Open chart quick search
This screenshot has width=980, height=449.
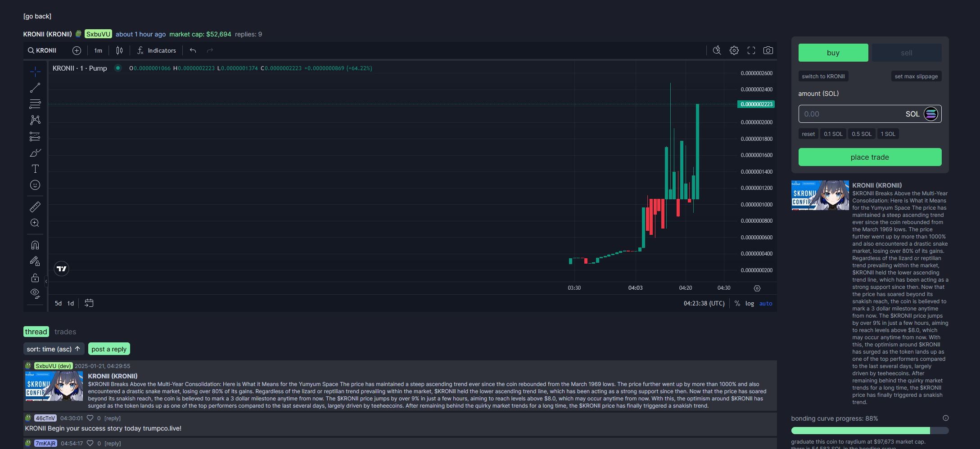point(717,50)
